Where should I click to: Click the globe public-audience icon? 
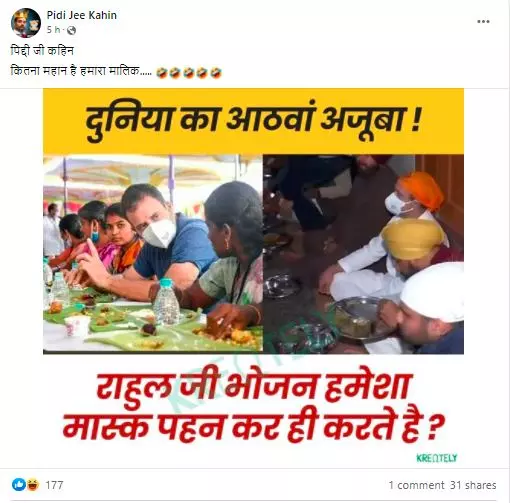click(x=71, y=31)
